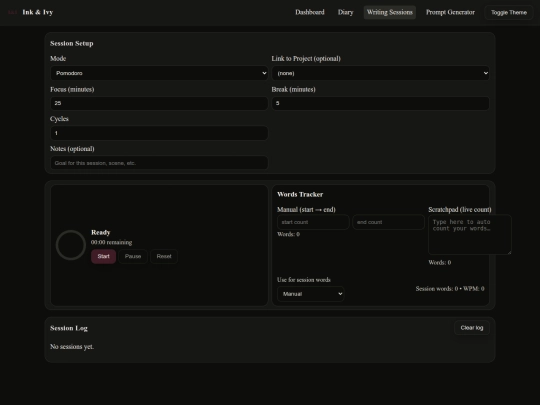Click the Words Tracker heading
Image resolution: width=540 pixels, height=405 pixels.
click(300, 195)
